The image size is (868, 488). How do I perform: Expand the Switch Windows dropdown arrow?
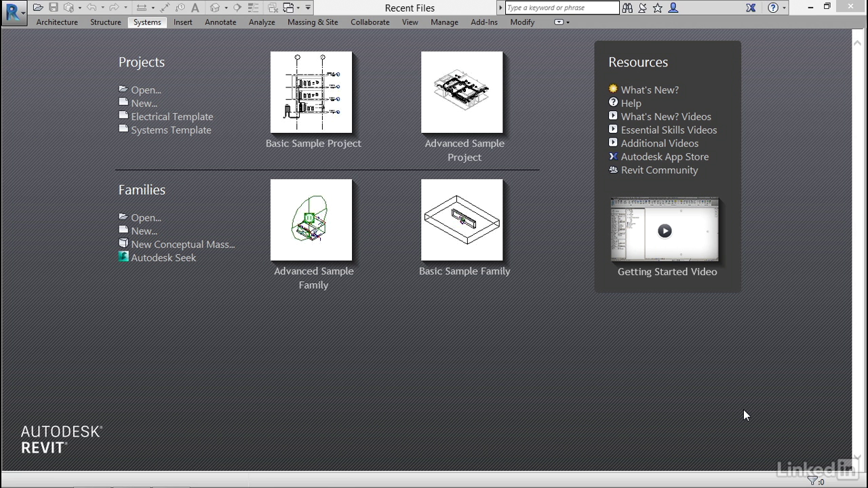point(298,7)
